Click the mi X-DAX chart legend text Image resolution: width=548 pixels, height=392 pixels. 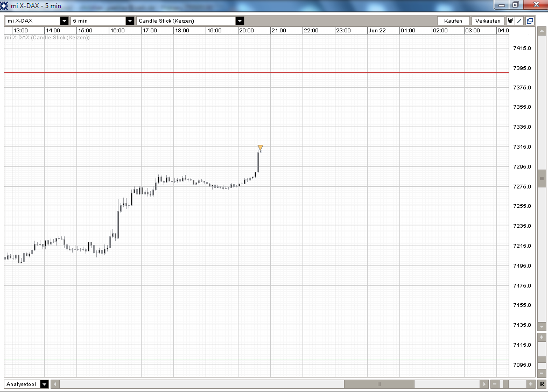(x=47, y=37)
